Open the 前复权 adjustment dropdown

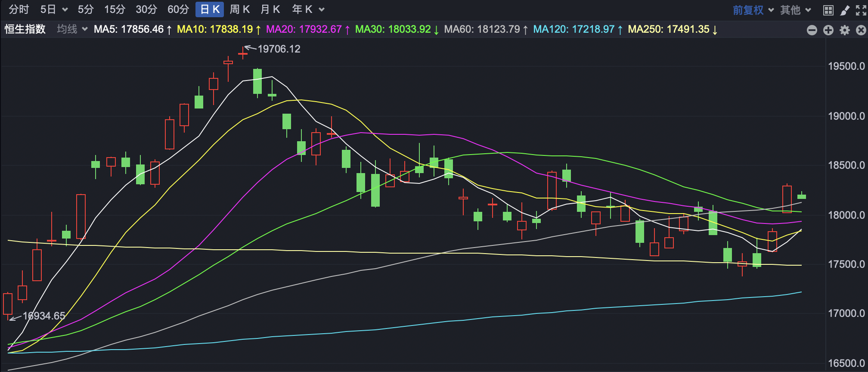(753, 10)
